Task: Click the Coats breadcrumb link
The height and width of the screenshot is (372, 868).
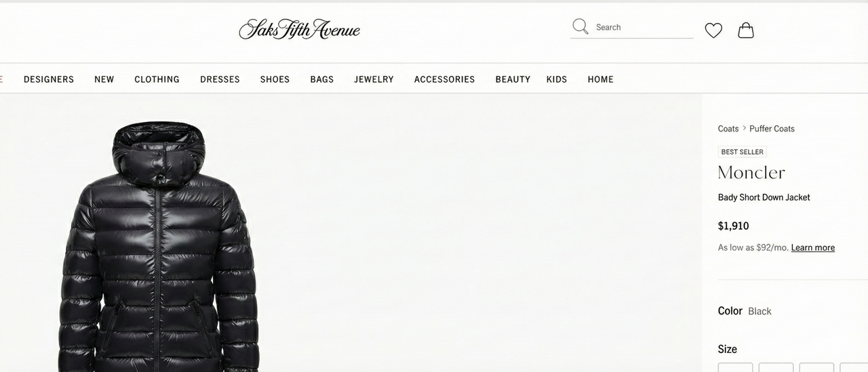Action: [x=728, y=129]
